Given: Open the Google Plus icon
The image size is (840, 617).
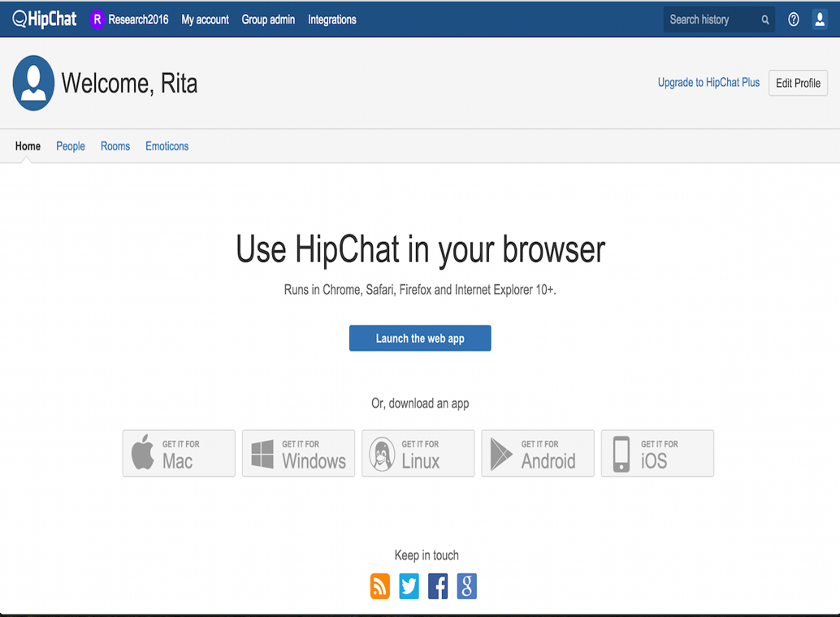Looking at the screenshot, I should pyautogui.click(x=466, y=586).
